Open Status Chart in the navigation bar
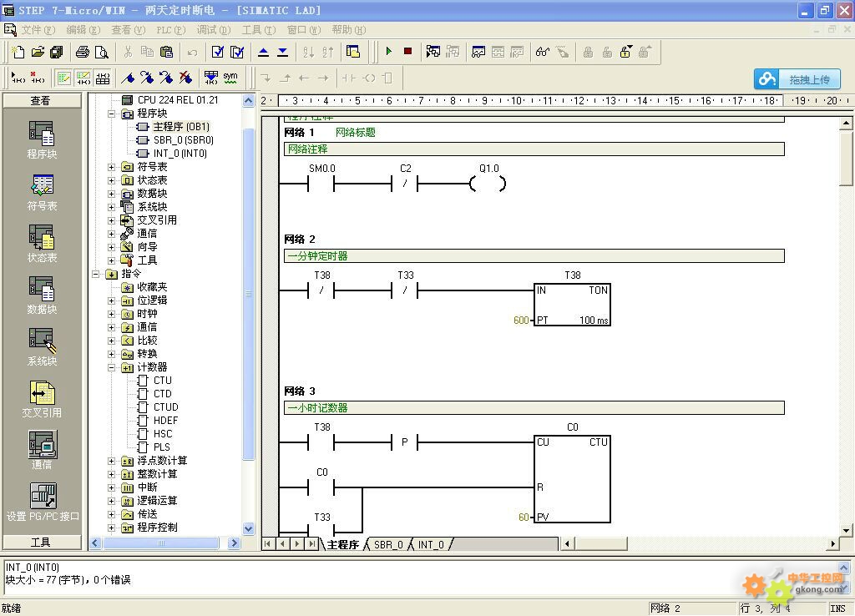This screenshot has height=616, width=855. coord(42,244)
